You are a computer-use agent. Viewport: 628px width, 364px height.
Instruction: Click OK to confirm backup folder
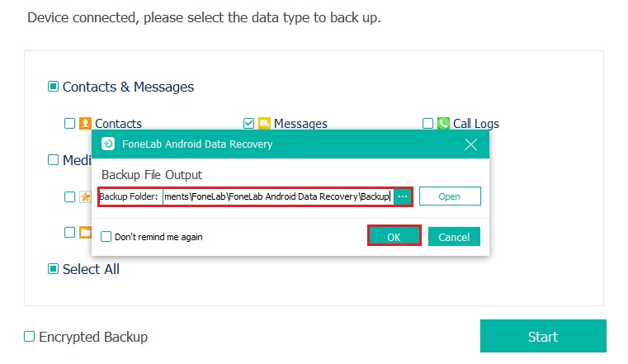click(394, 236)
